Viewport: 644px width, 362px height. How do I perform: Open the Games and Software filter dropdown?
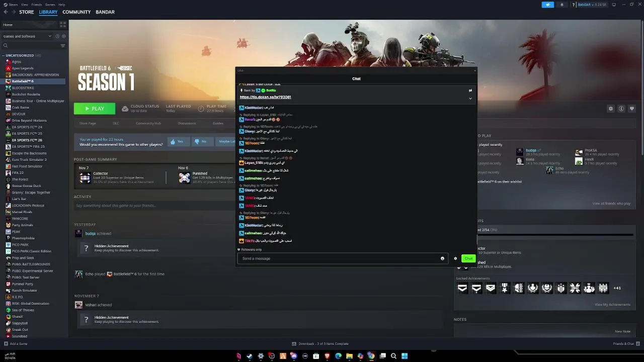pyautogui.click(x=27, y=36)
